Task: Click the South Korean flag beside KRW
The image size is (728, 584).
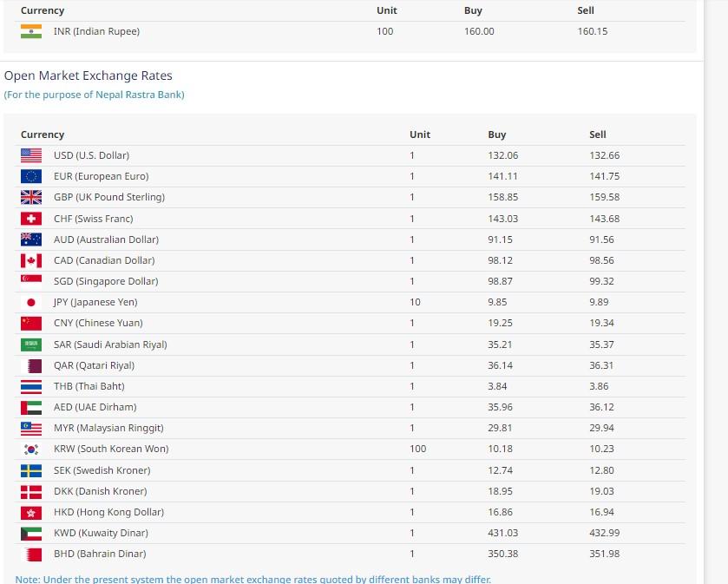Action: coord(31,449)
